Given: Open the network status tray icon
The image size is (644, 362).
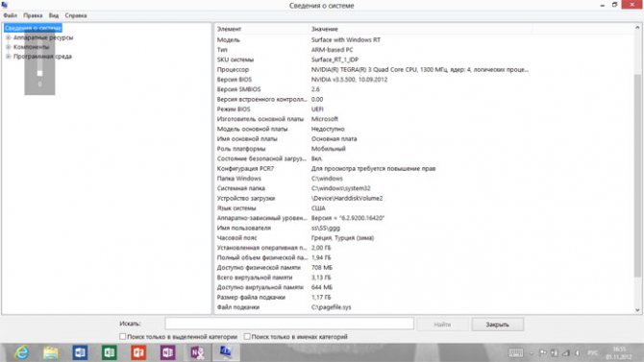Looking at the screenshot, I should pos(566,353).
